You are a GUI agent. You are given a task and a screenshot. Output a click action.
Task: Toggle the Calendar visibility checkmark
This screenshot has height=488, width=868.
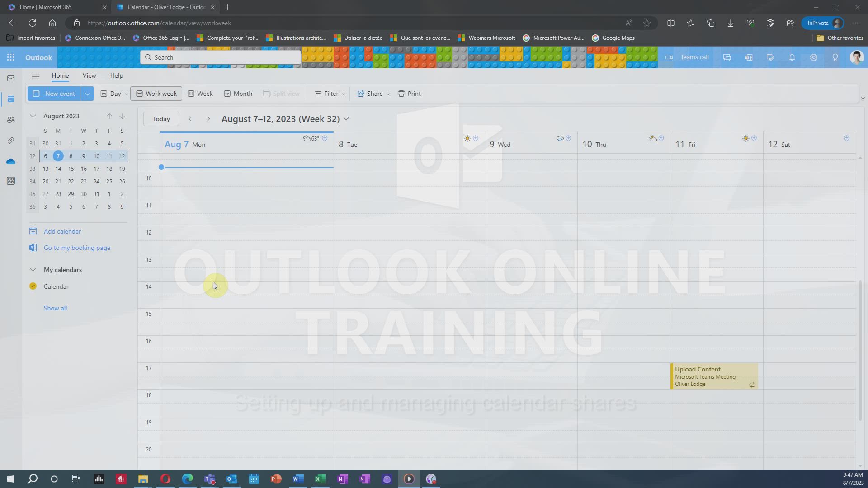(33, 286)
